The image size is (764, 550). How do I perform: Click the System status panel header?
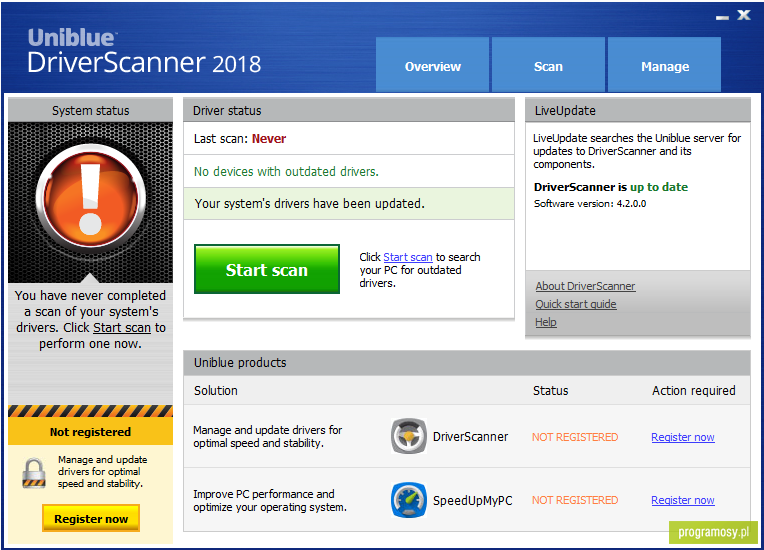pyautogui.click(x=91, y=110)
